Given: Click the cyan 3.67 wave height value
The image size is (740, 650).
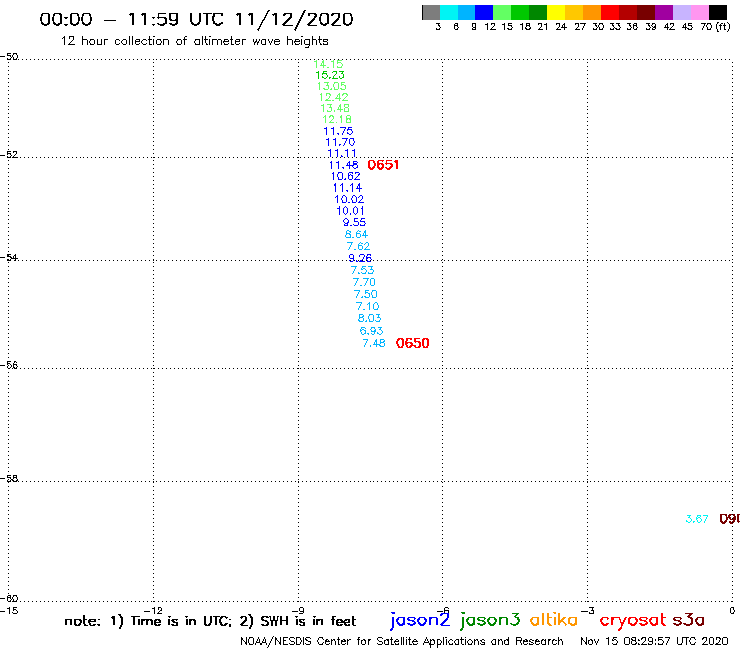Looking at the screenshot, I should point(697,519).
